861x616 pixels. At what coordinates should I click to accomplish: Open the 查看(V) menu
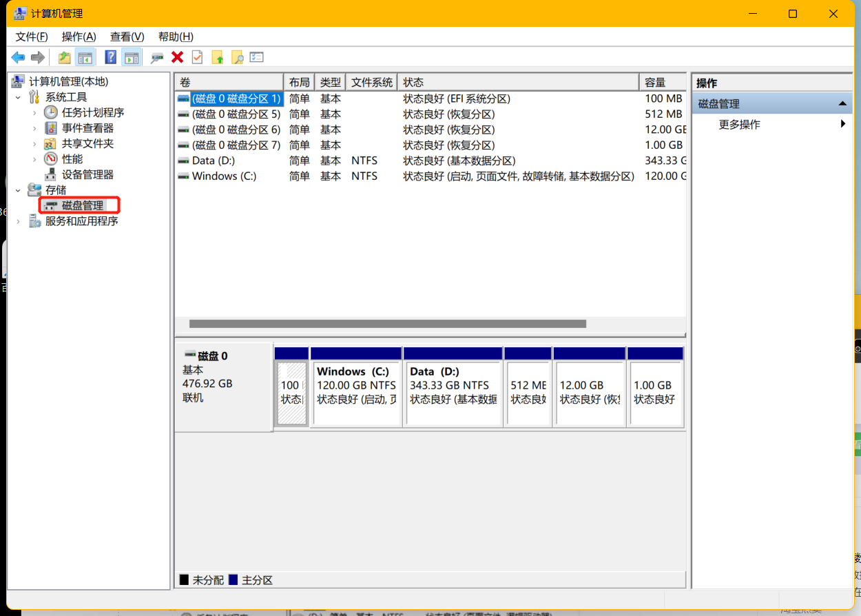coord(127,37)
